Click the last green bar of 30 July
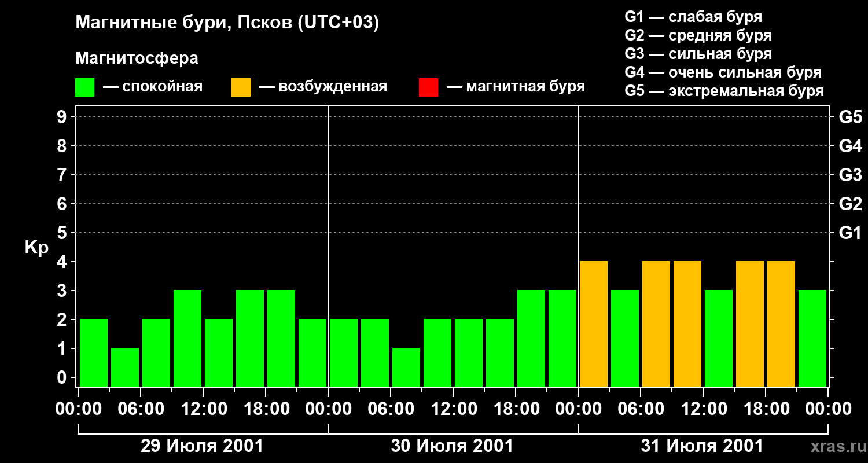 tap(562, 338)
